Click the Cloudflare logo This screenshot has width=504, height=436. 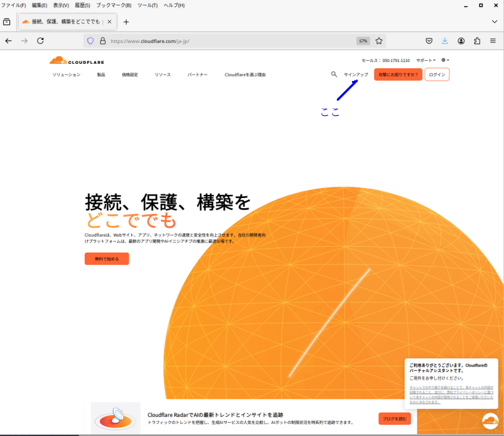[77, 60]
